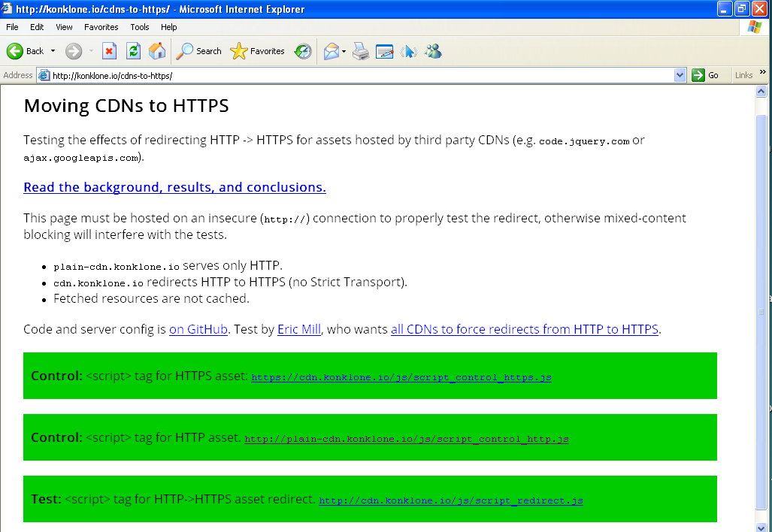Screen dimensions: 772x532
Task: Click the scrollbar up arrow
Action: pyautogui.click(x=761, y=92)
